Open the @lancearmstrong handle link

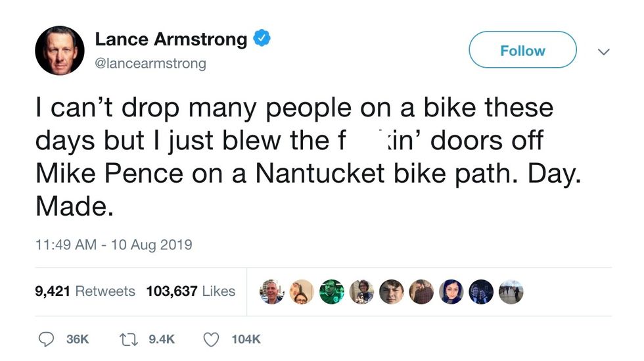pyautogui.click(x=150, y=63)
